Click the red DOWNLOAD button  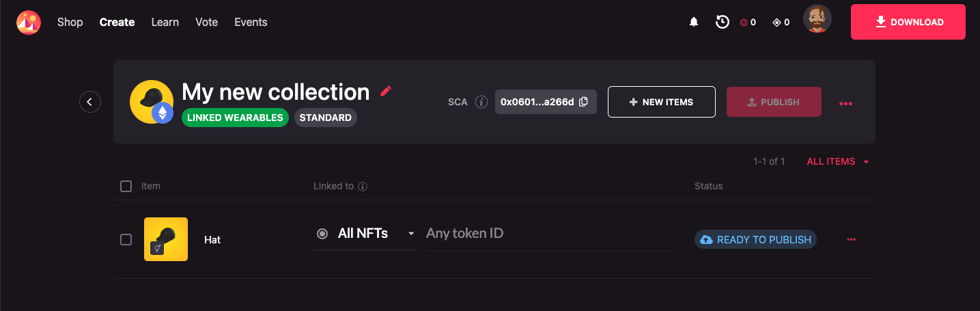908,23
